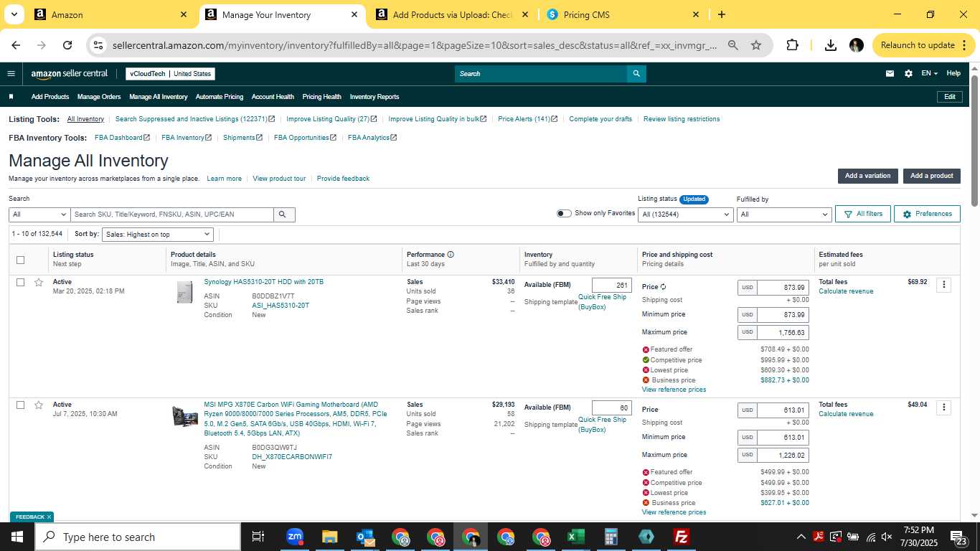This screenshot has height=551, width=980.
Task: Bookmark this page with the star icon
Action: tap(755, 45)
